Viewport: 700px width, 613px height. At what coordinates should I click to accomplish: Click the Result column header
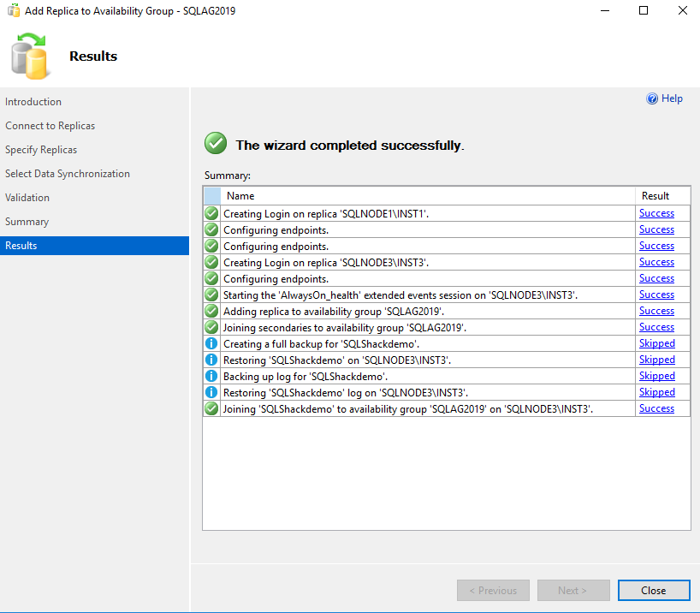point(656,196)
